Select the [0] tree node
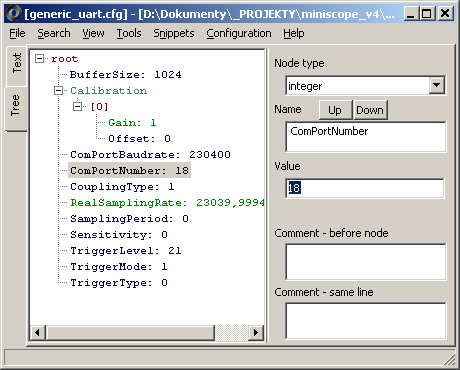This screenshot has width=460, height=370. pyautogui.click(x=99, y=107)
